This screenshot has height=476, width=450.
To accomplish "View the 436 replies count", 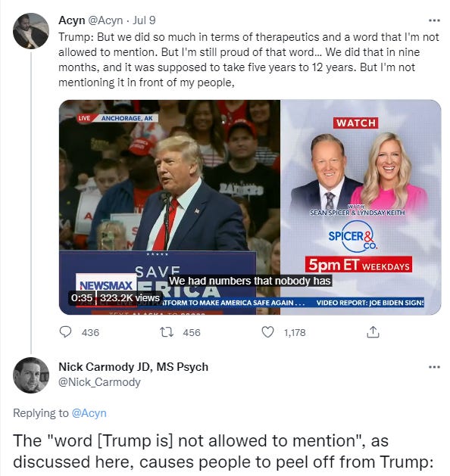I will (91, 332).
